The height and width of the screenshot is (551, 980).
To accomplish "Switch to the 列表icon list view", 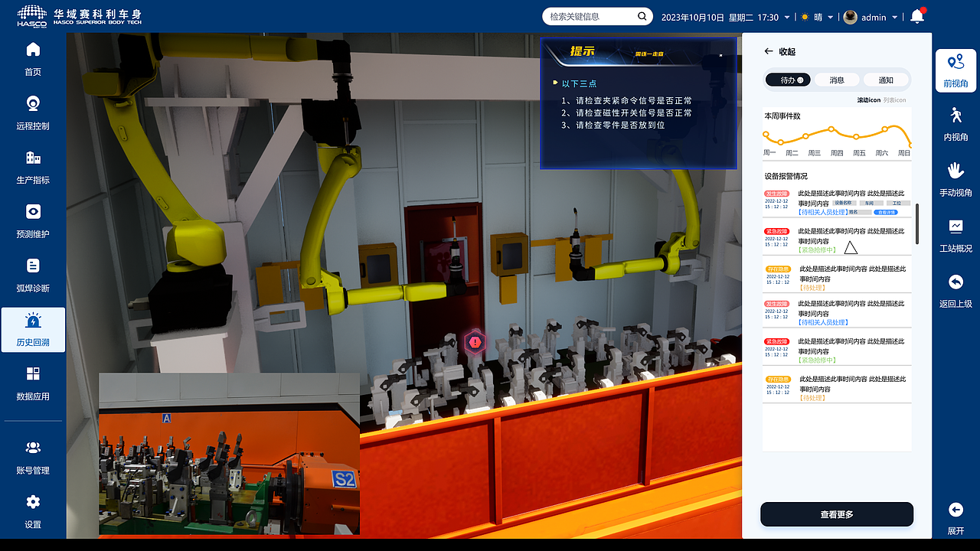I will 894,99.
